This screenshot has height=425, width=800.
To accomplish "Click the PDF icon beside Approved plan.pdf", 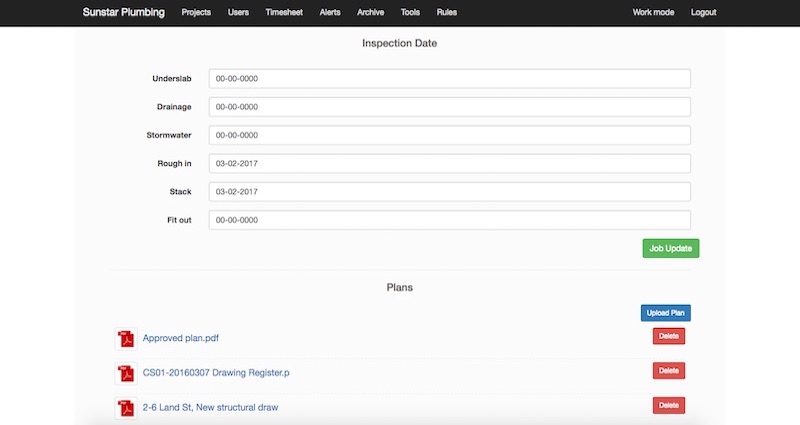I will point(126,339).
